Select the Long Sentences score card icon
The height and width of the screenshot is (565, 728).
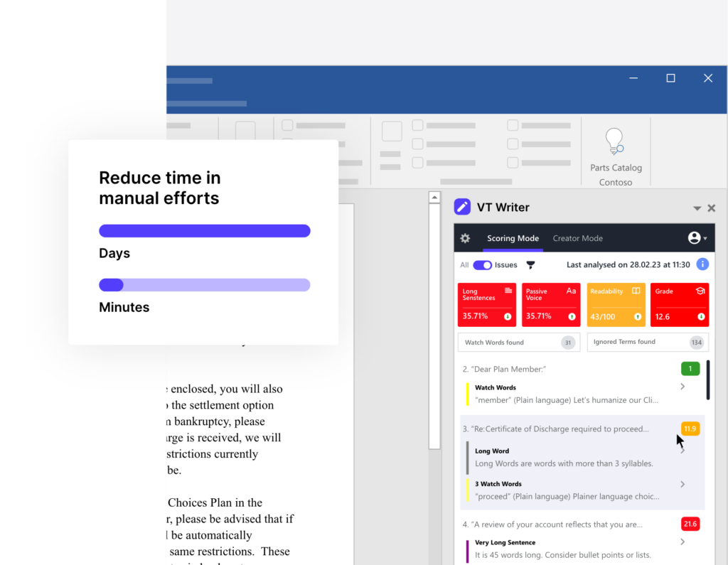coord(507,291)
